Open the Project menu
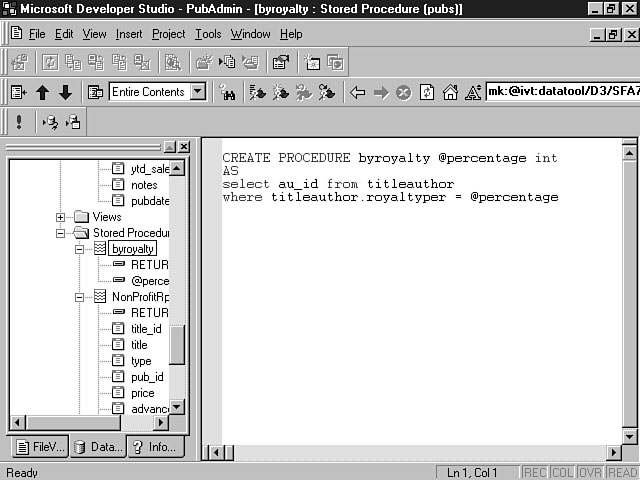640x480 pixels. [x=168, y=34]
